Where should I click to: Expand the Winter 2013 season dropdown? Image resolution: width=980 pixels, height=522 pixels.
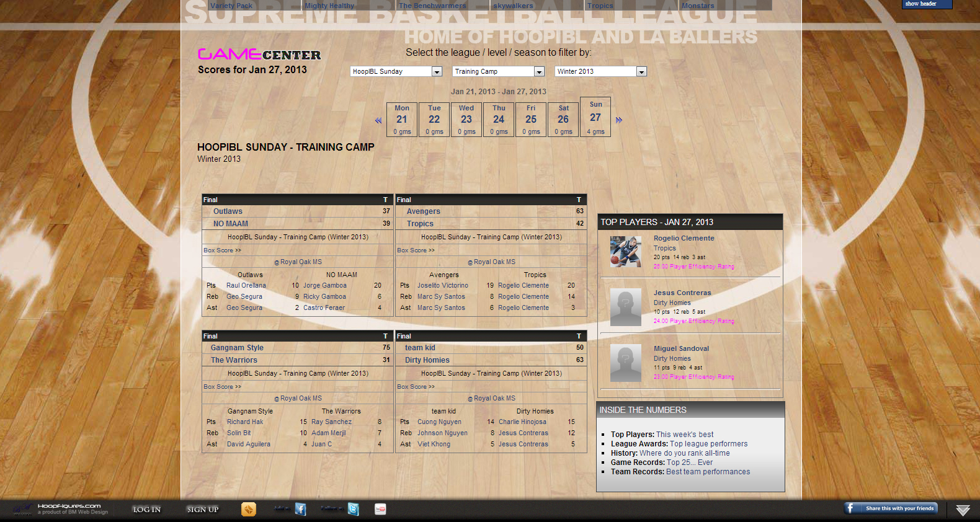pyautogui.click(x=641, y=72)
